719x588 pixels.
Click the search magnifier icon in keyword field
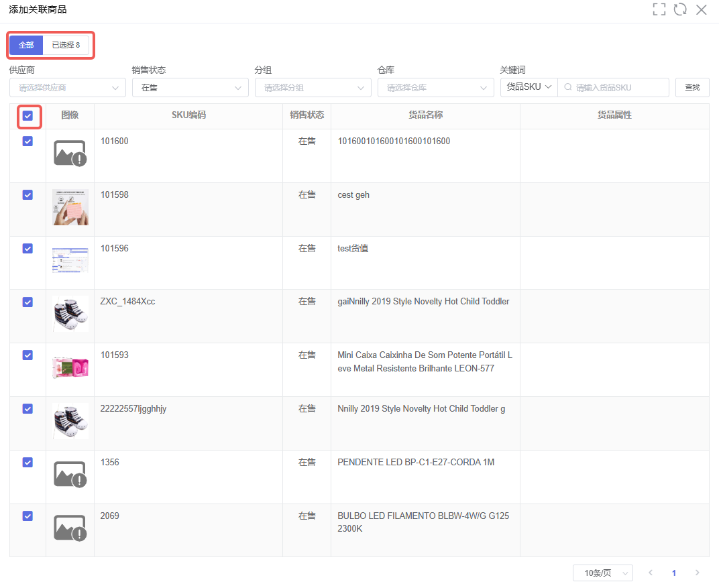click(x=567, y=87)
